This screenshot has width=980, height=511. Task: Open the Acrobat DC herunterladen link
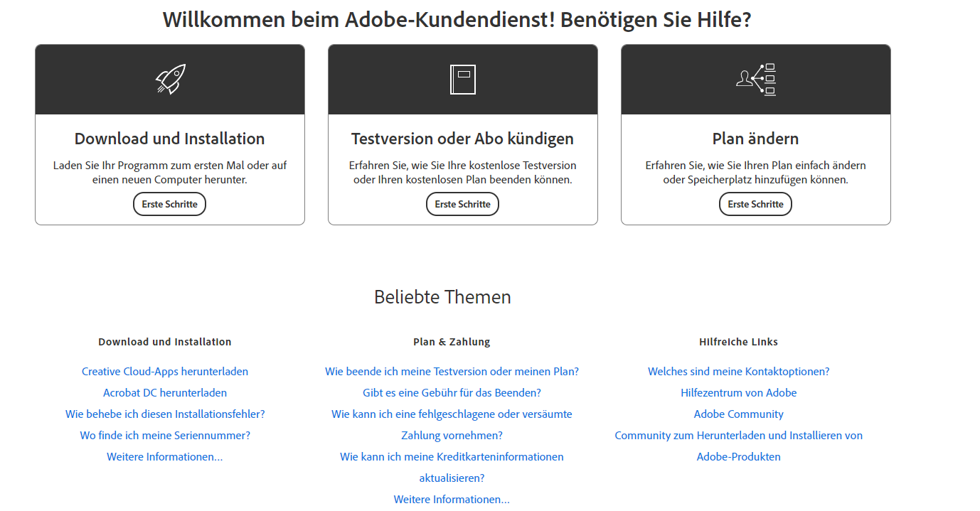coord(164,392)
